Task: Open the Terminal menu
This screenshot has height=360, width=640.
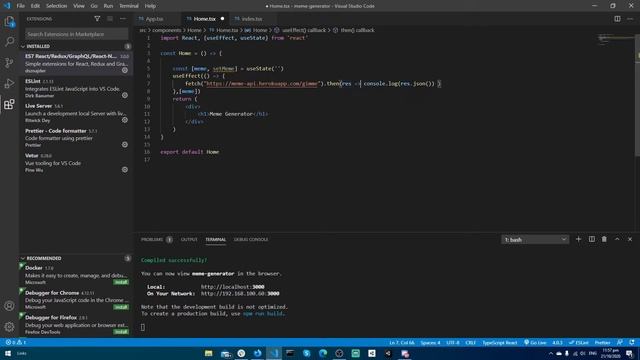Action: tap(129, 6)
